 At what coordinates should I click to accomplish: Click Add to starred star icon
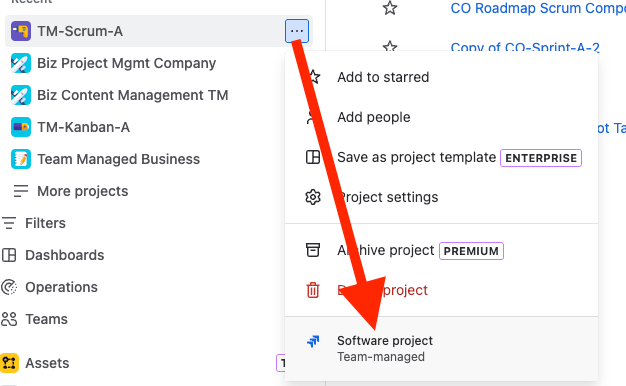314,77
